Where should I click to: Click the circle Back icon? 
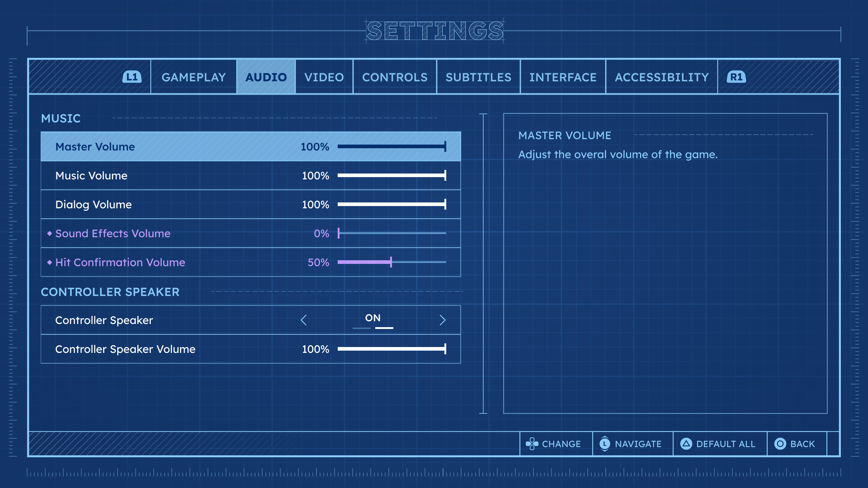[x=780, y=444]
